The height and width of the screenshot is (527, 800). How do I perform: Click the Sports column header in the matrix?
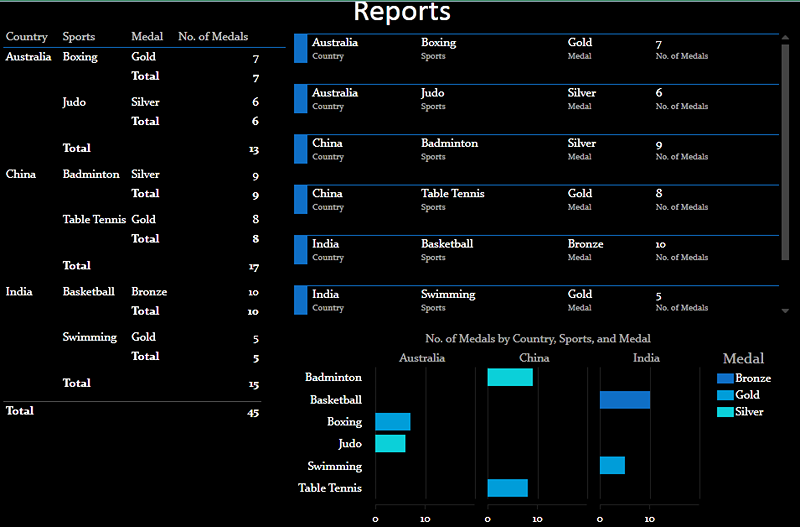[79, 37]
